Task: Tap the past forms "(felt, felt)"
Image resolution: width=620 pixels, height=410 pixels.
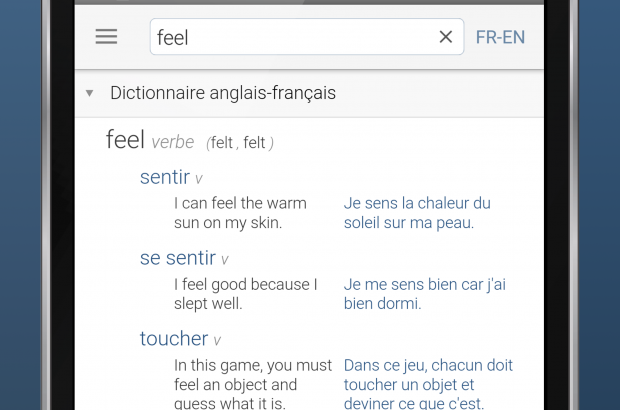Action: point(240,142)
